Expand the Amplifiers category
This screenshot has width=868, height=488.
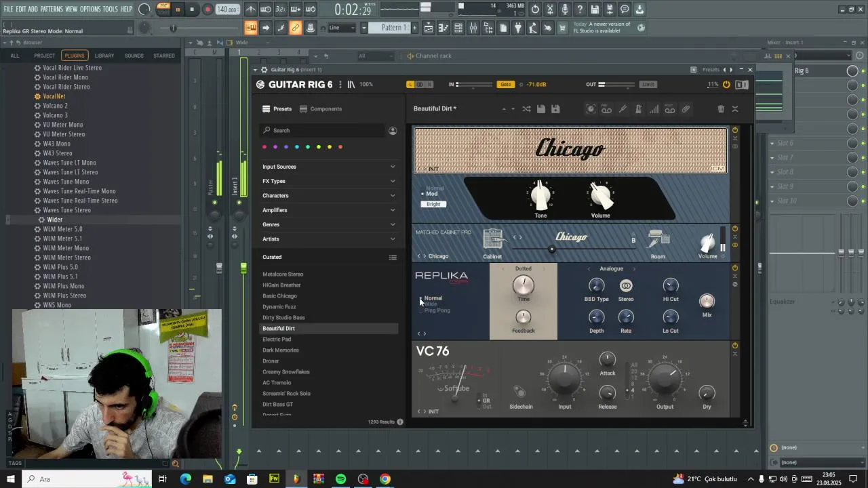click(329, 210)
